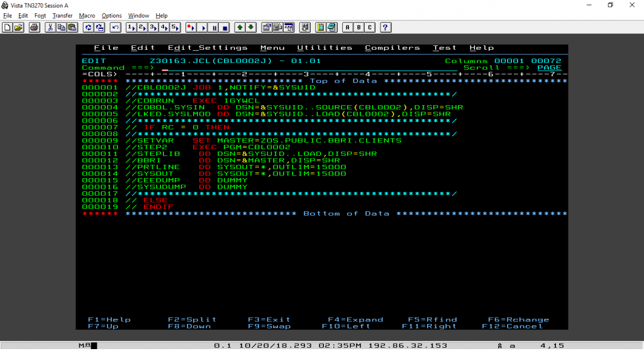Click F7=Up function key label

tap(103, 326)
